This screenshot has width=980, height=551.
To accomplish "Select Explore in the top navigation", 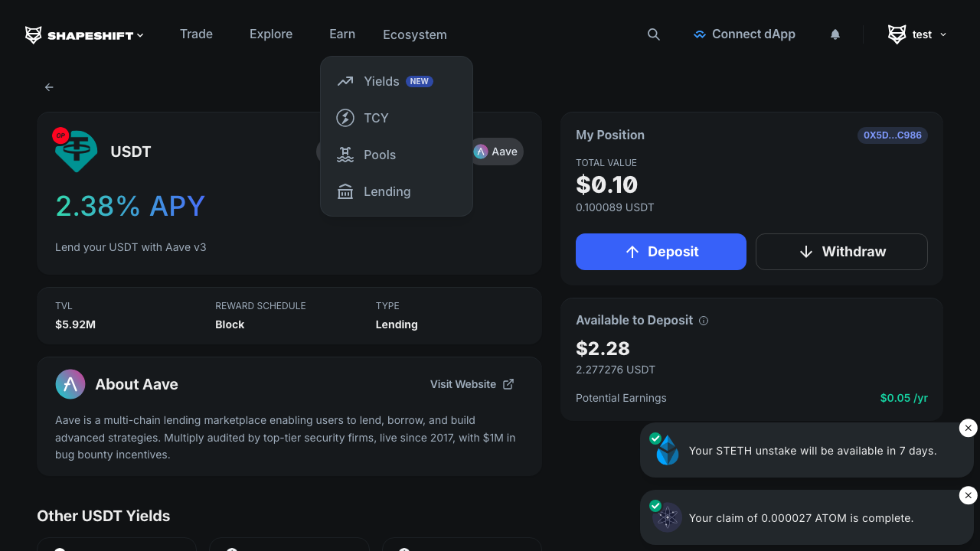I will (x=270, y=34).
